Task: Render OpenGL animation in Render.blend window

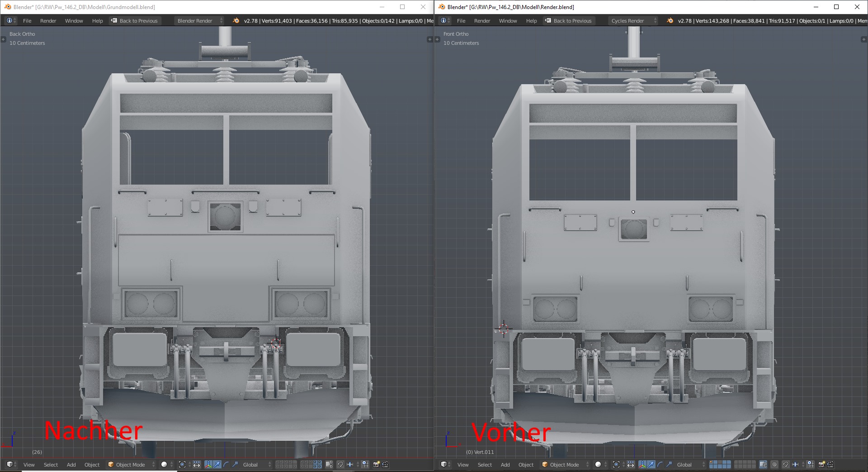Action: pyautogui.click(x=830, y=464)
